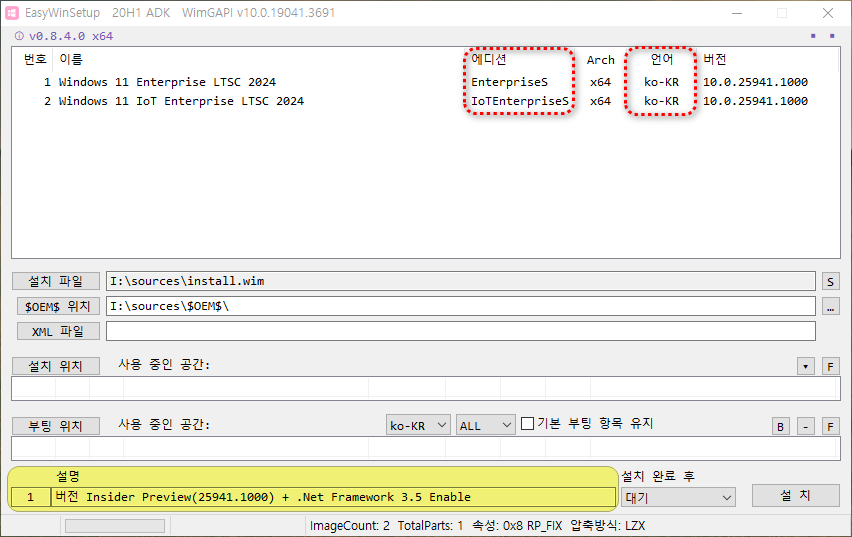This screenshot has height=537, width=852.
Task: Click the 설치 위치 button
Action: tap(56, 366)
